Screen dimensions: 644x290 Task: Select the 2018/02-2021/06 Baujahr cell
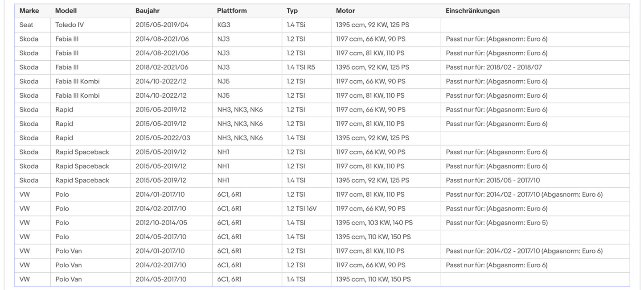(162, 67)
